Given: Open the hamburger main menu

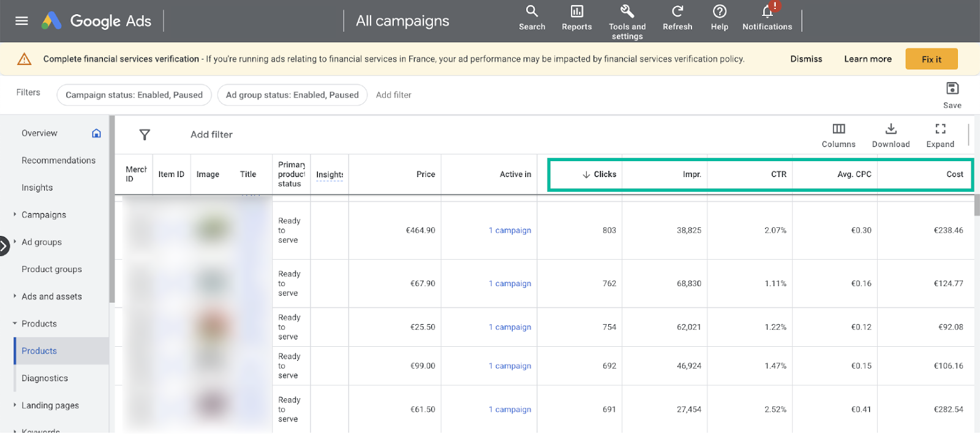Looking at the screenshot, I should point(21,21).
